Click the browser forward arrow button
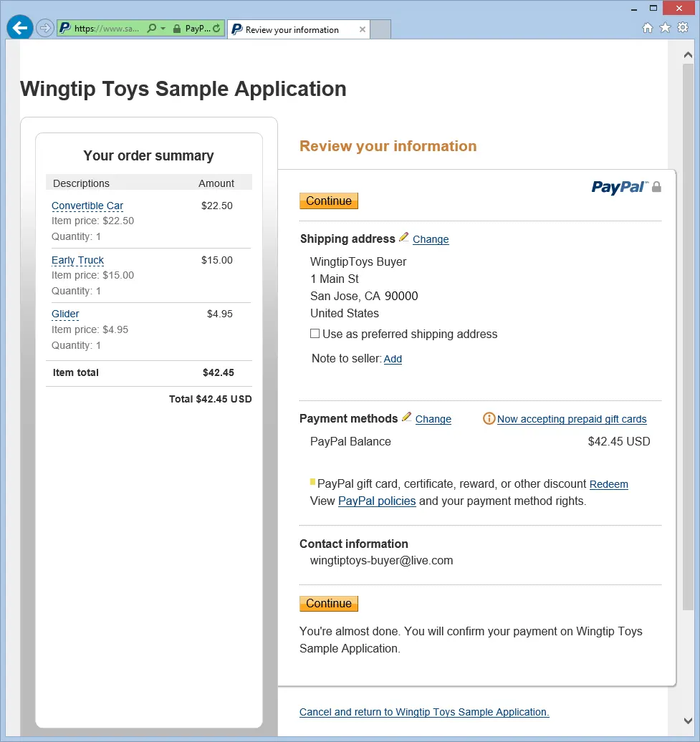This screenshot has height=742, width=700. click(x=45, y=29)
